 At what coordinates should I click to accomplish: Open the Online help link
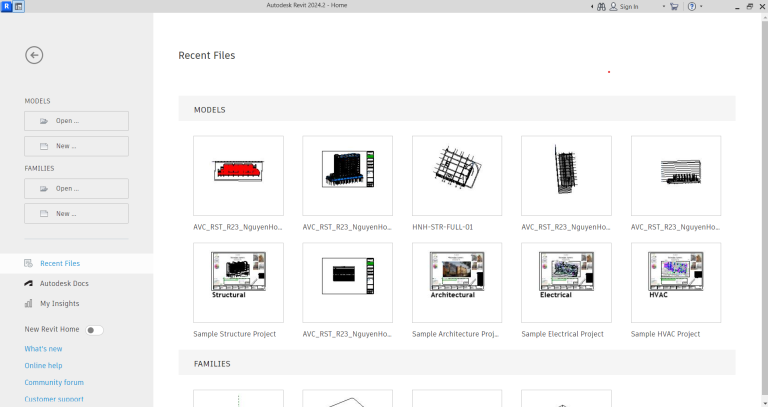pos(43,365)
